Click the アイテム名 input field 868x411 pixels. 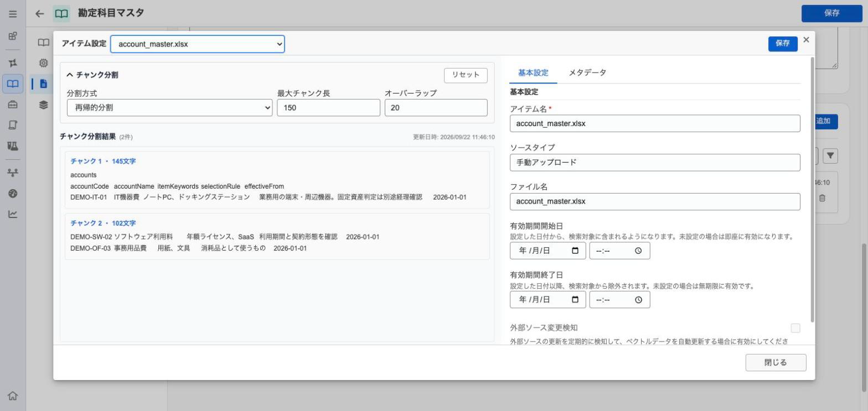point(655,123)
